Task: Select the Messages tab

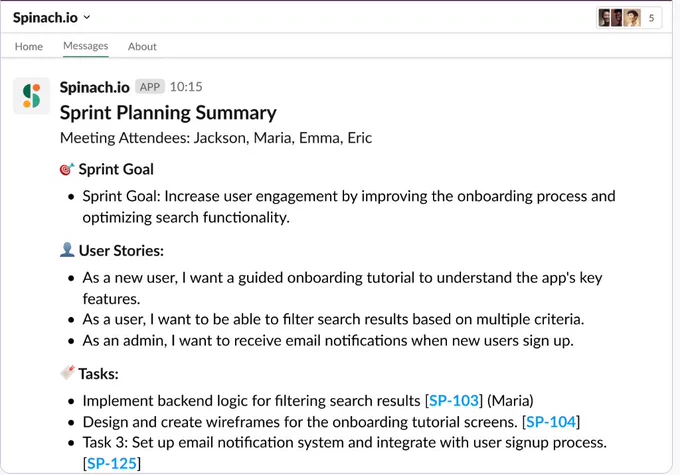Action: [85, 46]
